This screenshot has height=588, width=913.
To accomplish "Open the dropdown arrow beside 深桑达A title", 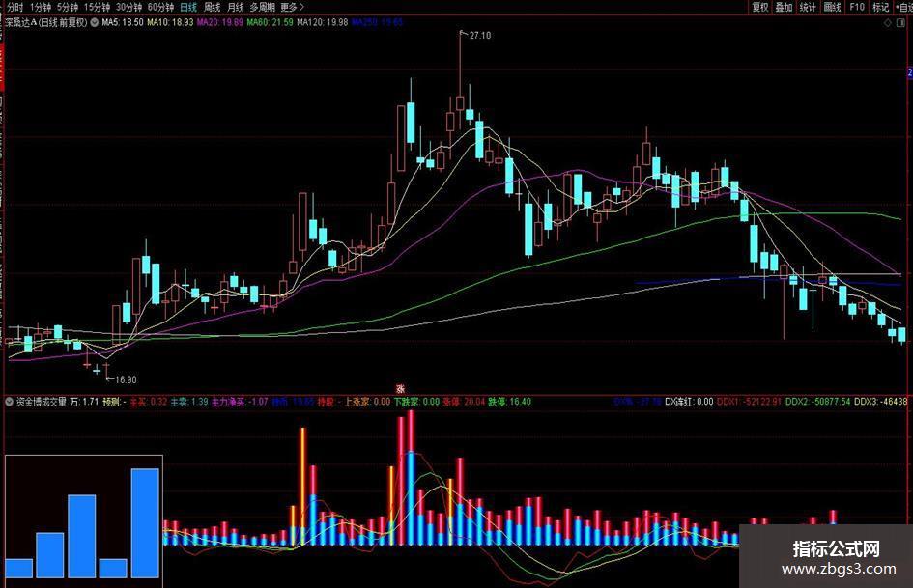I will pyautogui.click(x=95, y=23).
